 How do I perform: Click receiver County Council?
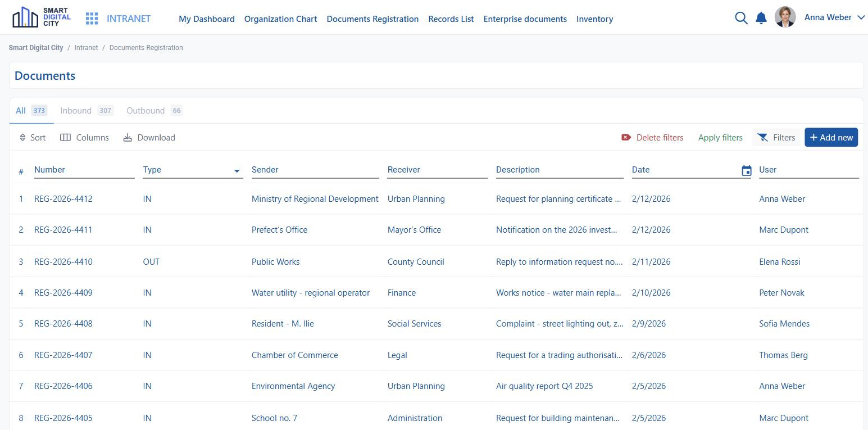click(x=416, y=262)
